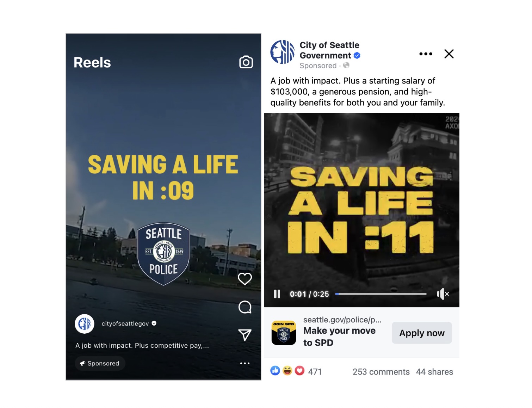The width and height of the screenshot is (532, 408).
Task: View the 44 shares
Action: point(434,372)
